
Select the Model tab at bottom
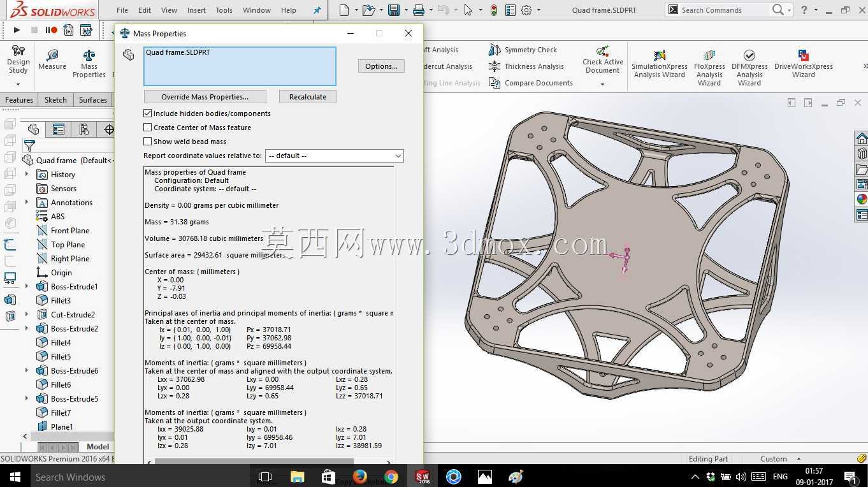pyautogui.click(x=98, y=447)
